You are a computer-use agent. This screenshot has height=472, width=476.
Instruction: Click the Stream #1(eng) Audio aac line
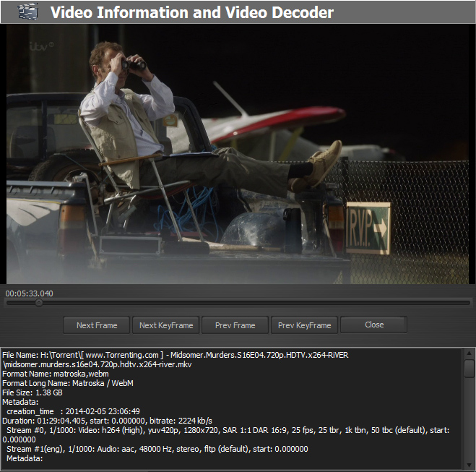tap(157, 449)
